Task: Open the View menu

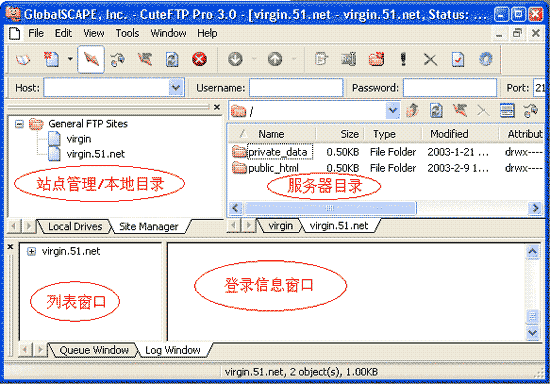Action: point(94,33)
